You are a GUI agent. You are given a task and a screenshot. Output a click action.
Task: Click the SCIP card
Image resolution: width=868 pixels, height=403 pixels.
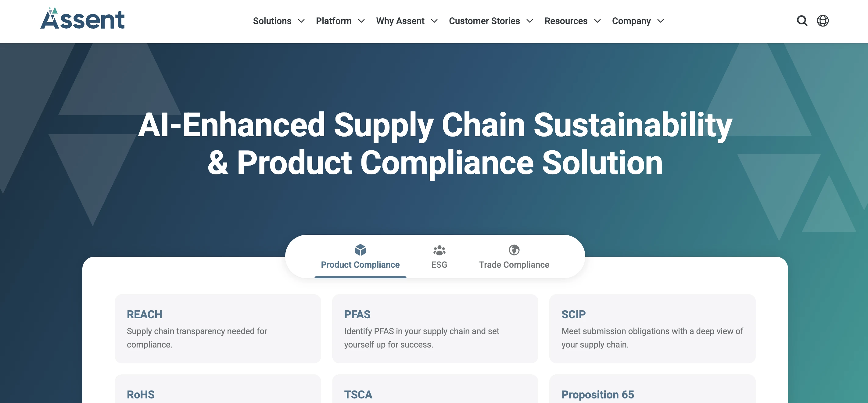pyautogui.click(x=652, y=329)
